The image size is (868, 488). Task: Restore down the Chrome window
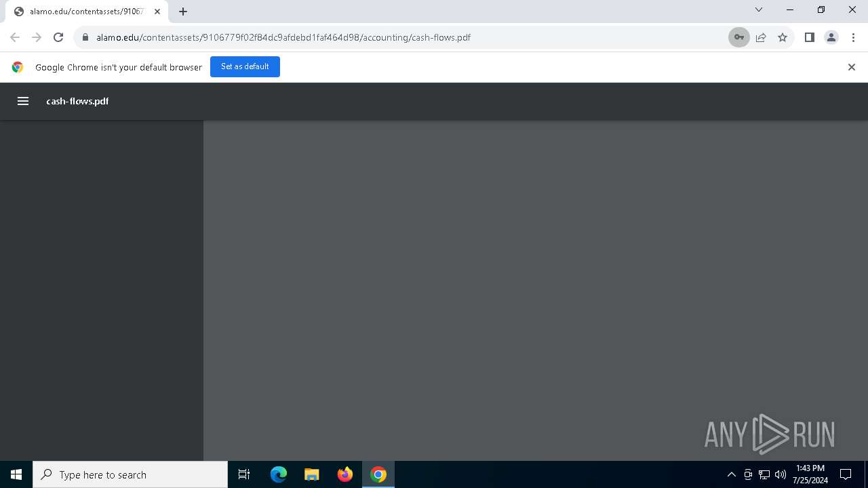(x=821, y=10)
